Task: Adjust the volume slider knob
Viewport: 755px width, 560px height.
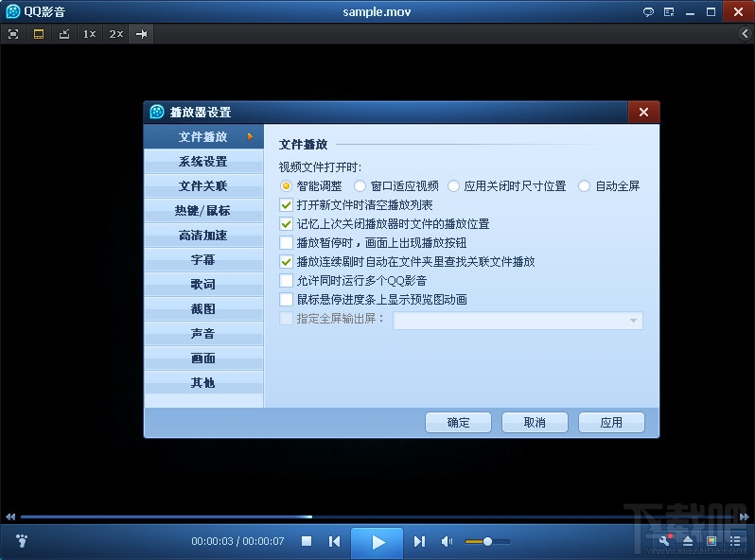Action: coord(487,542)
